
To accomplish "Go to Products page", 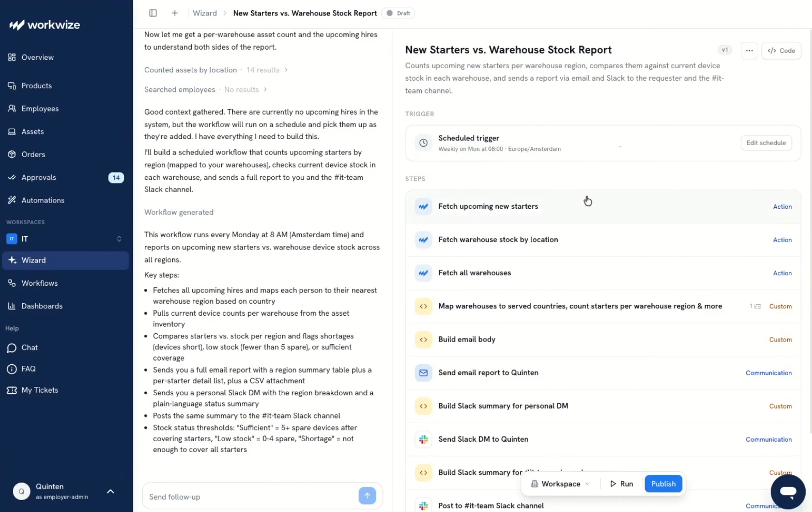I will (x=66, y=86).
